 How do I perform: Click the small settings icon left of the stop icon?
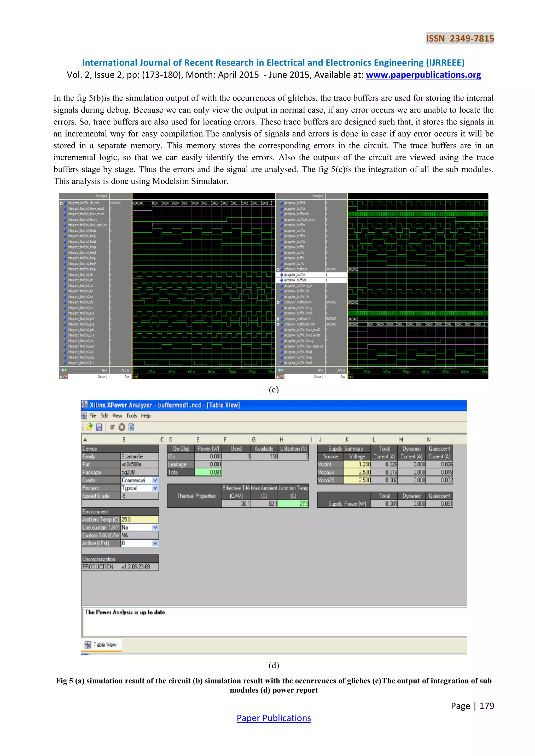tap(112, 427)
